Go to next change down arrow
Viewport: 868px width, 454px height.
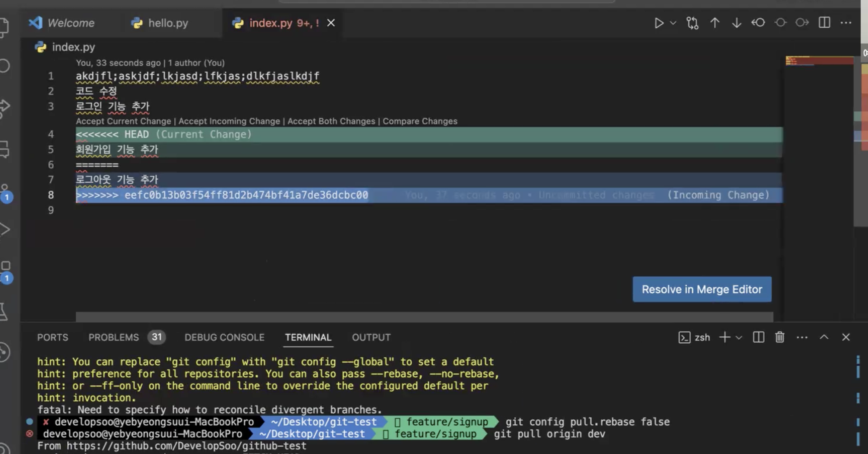coord(736,23)
